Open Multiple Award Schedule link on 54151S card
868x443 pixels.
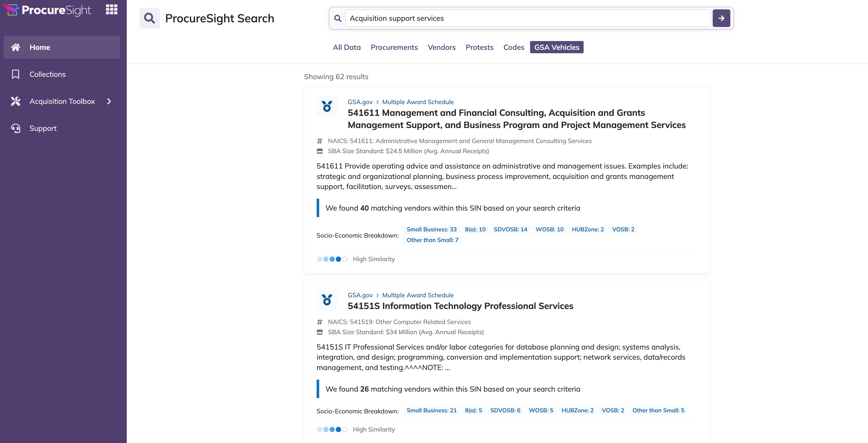[x=418, y=295]
